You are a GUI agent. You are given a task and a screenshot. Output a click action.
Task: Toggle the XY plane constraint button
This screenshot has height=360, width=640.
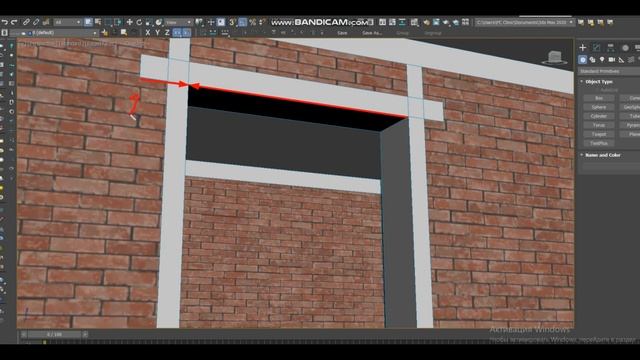click(x=177, y=33)
